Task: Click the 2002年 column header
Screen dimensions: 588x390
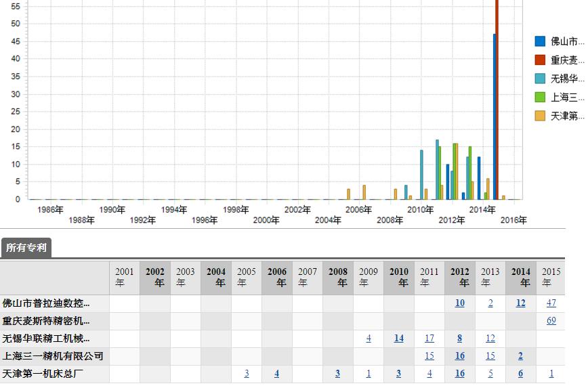Action: 155,277
